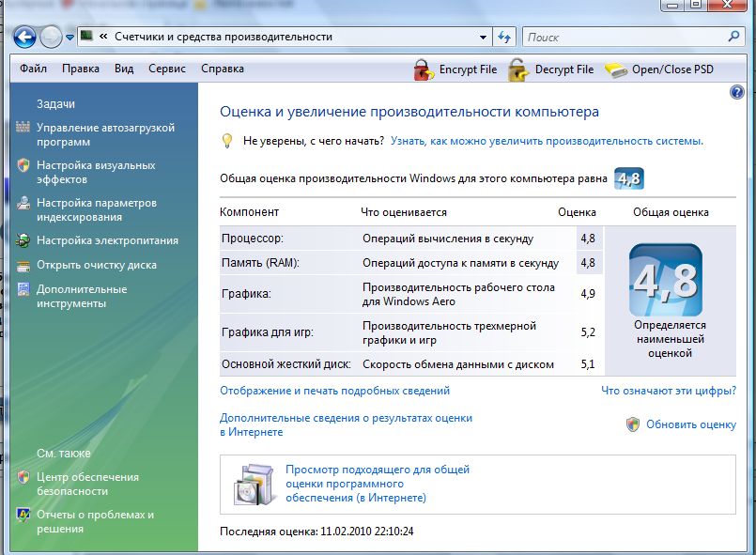Select the Основной жесткий диск row label

pyautogui.click(x=285, y=364)
